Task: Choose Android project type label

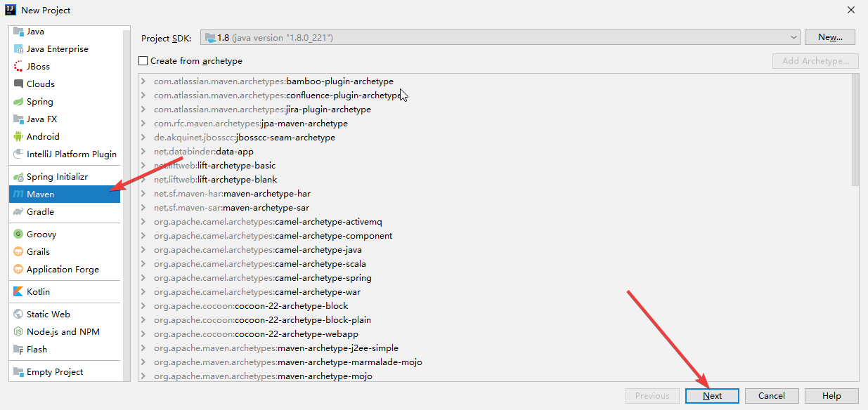Action: point(43,137)
